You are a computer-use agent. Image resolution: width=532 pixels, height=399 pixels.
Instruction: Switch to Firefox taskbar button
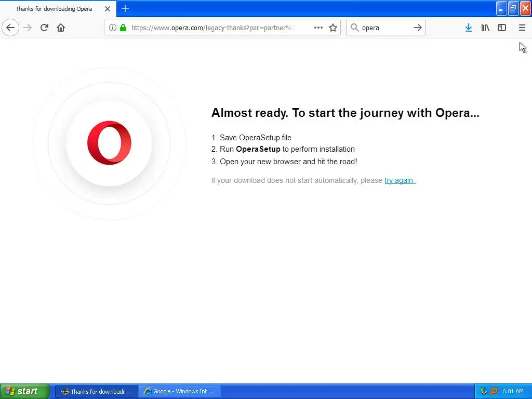96,392
